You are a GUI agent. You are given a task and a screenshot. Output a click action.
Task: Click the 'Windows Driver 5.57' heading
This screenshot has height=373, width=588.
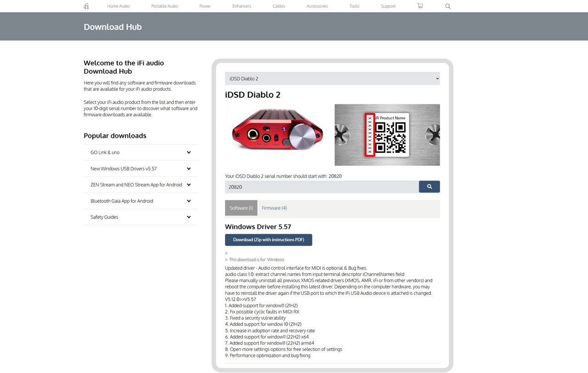[258, 227]
